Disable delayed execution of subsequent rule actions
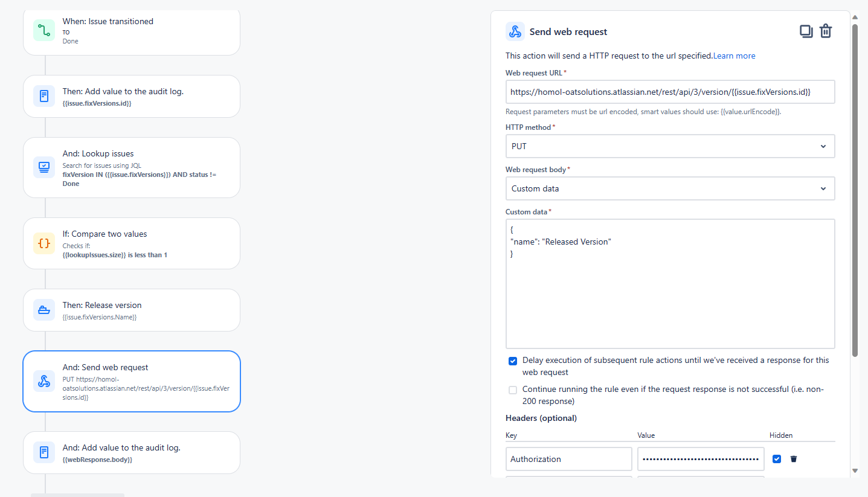868x497 pixels. pos(512,361)
